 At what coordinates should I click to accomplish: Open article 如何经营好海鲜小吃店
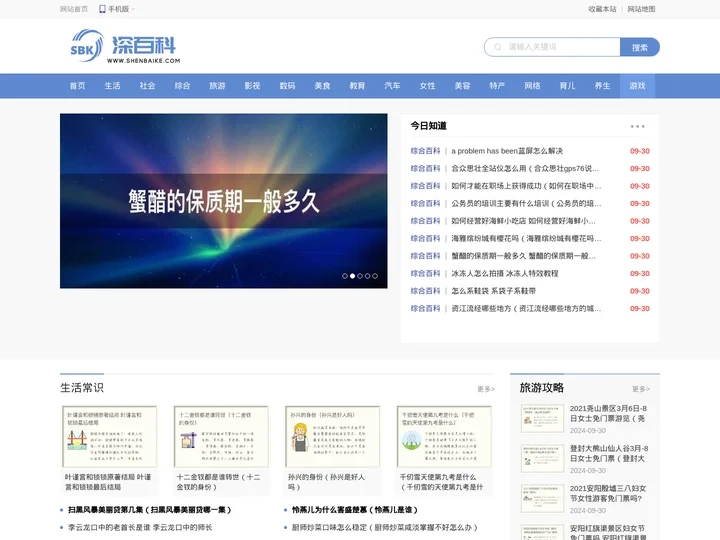523,221
